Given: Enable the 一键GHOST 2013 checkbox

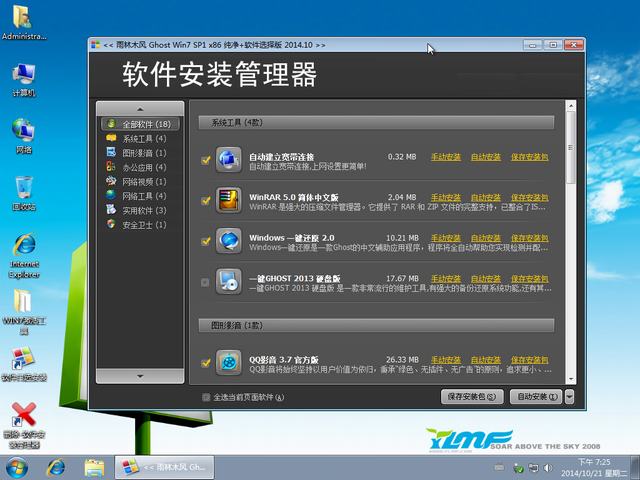Looking at the screenshot, I should 206,282.
